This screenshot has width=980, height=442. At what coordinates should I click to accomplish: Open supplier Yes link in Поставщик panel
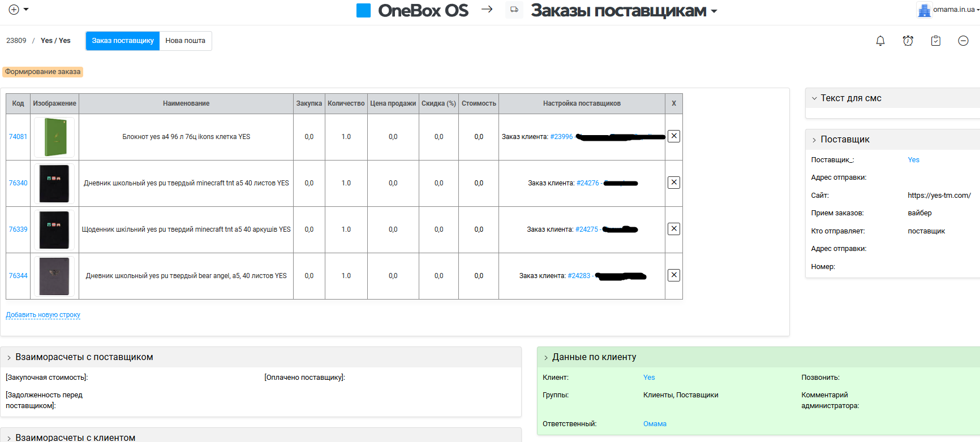(914, 160)
